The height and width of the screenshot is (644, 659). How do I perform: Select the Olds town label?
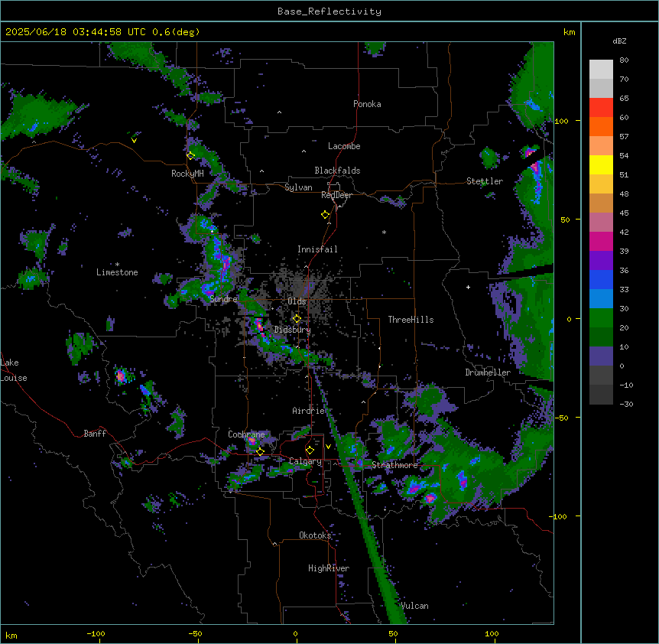pos(297,301)
